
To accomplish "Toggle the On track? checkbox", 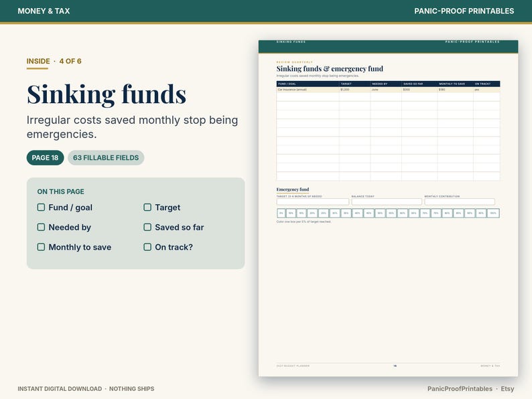I will pos(147,247).
